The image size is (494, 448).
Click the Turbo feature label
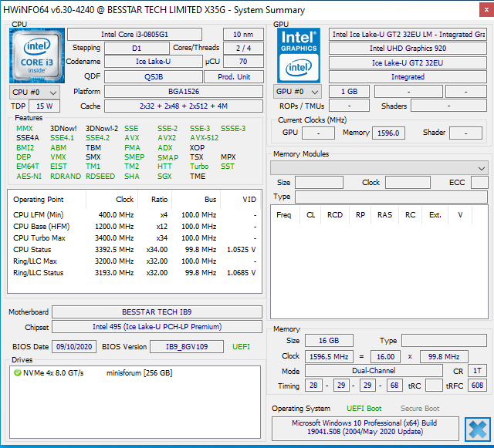pos(199,167)
